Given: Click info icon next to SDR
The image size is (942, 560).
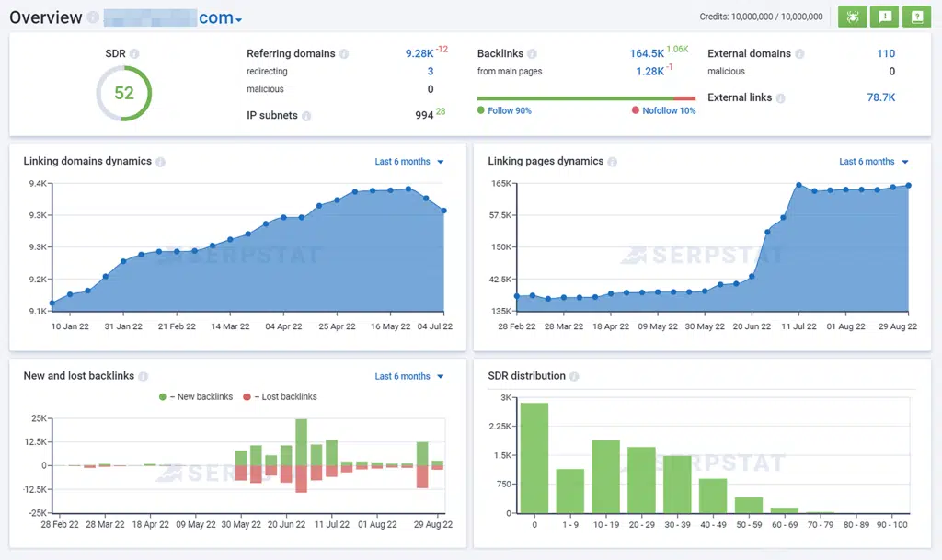Looking at the screenshot, I should 134,54.
